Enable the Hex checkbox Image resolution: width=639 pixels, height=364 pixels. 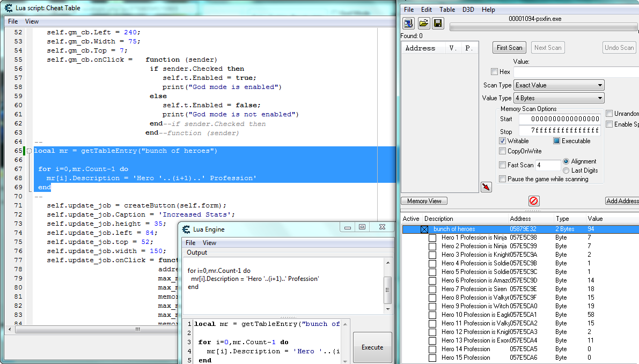point(494,72)
